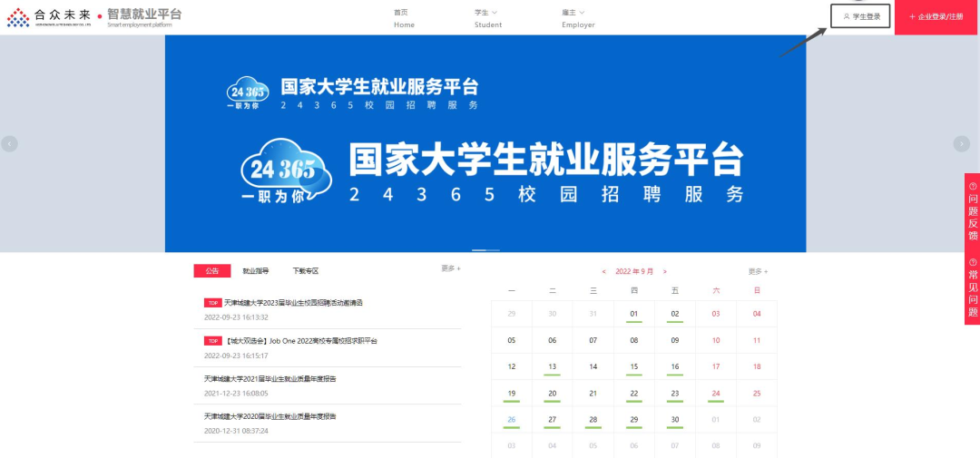The width and height of the screenshot is (980, 458).
Task: Click the 合众未来 logo icon
Action: point(18,17)
